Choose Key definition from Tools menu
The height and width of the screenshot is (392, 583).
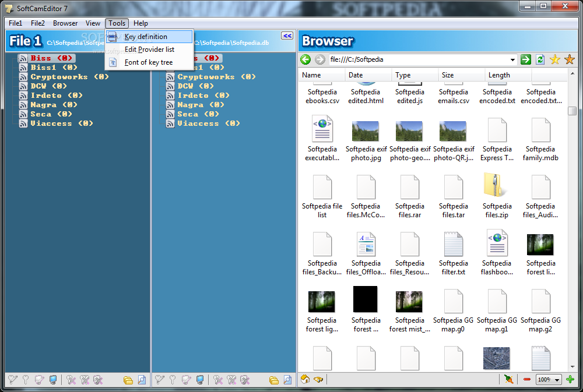(x=149, y=37)
